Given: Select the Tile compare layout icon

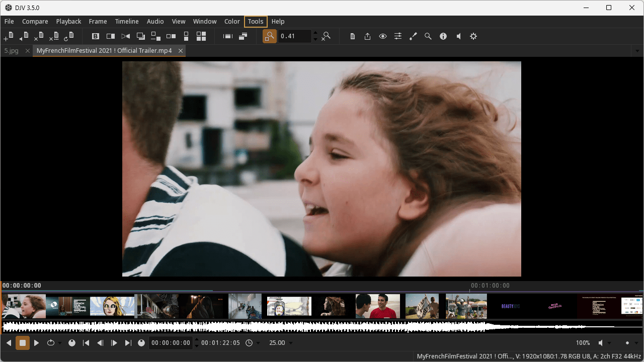Looking at the screenshot, I should point(201,36).
